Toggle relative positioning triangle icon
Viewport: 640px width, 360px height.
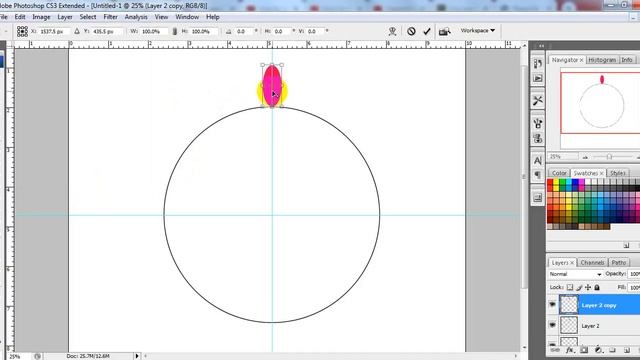pos(77,31)
